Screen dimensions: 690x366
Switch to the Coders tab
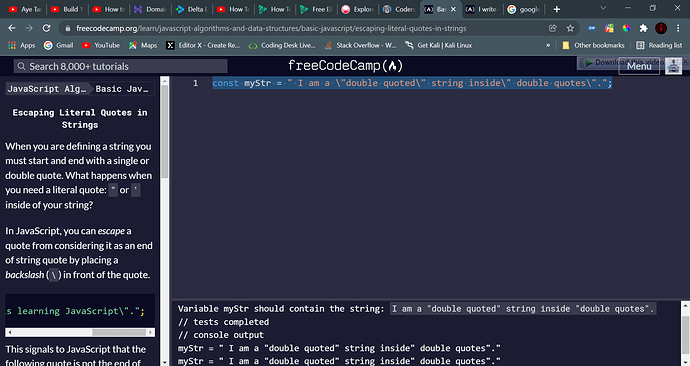(x=398, y=9)
